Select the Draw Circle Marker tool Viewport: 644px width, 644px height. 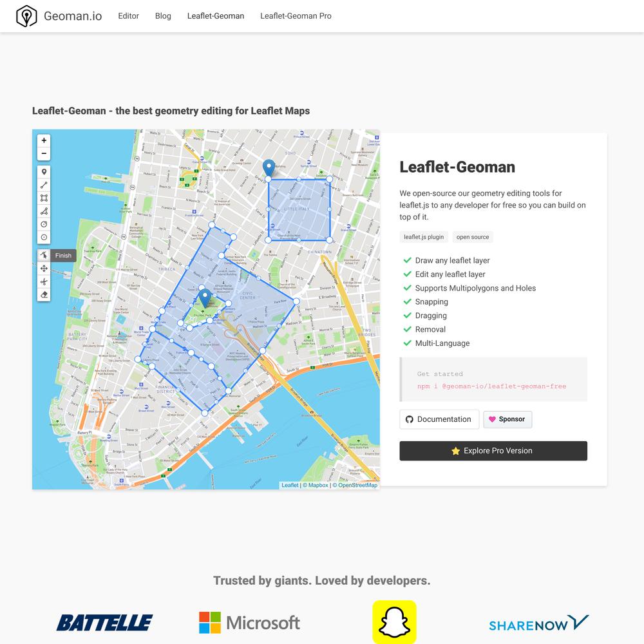pyautogui.click(x=44, y=238)
